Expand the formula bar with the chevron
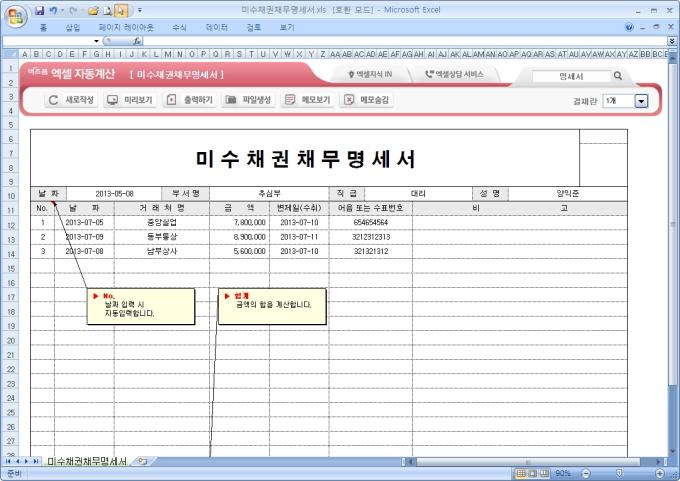680x481 pixels. point(672,41)
